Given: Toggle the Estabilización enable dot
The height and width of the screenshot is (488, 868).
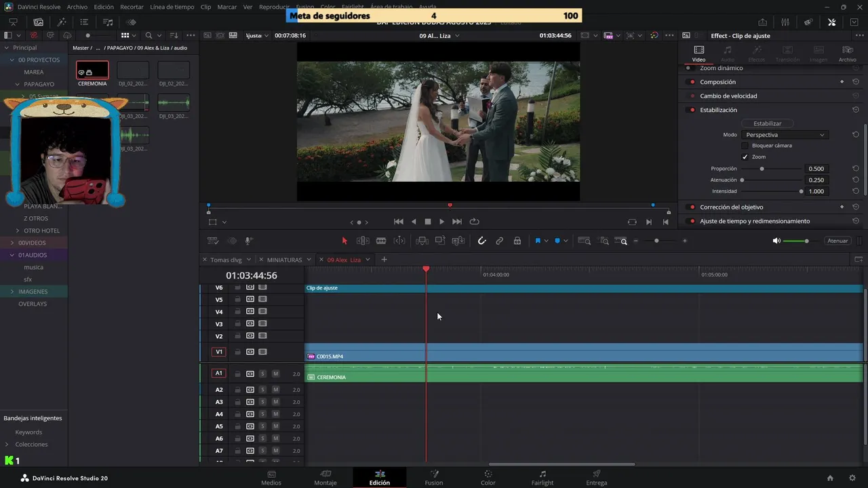Looking at the screenshot, I should tap(692, 110).
